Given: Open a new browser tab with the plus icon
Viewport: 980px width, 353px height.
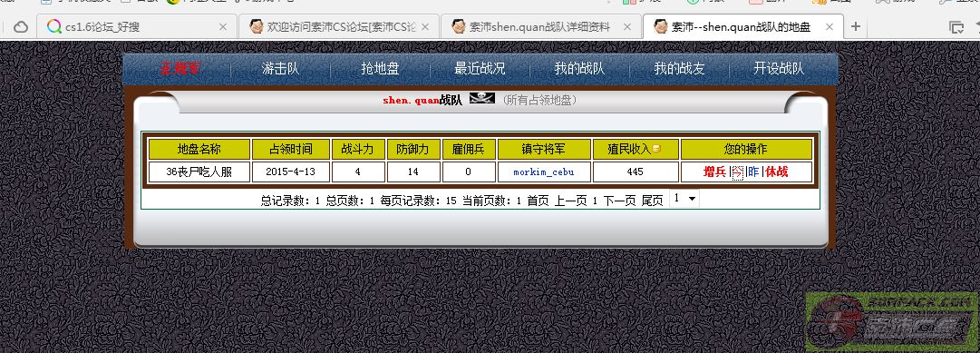Looking at the screenshot, I should point(856,26).
